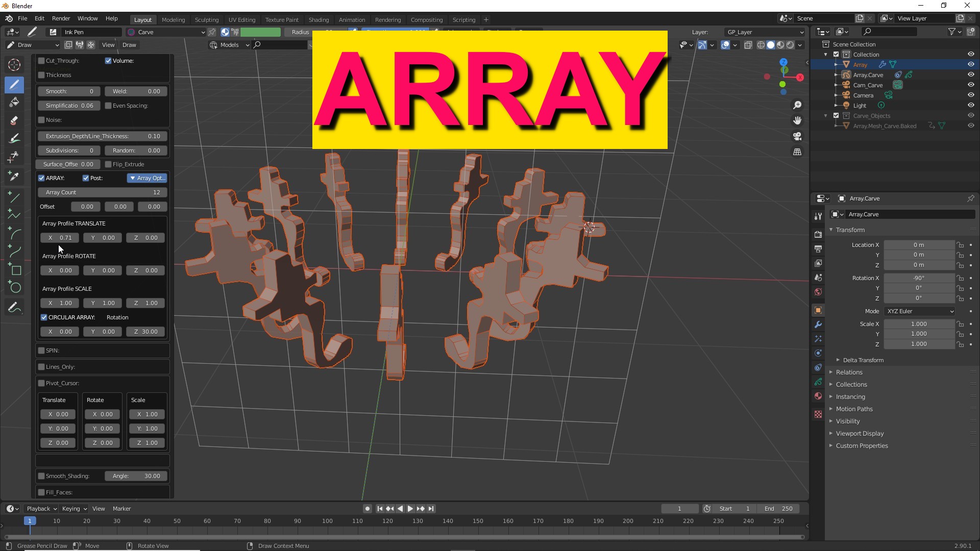Disable the CIRCULAR ARRAY checkbox
Viewport: 980px width, 551px height.
point(44,317)
